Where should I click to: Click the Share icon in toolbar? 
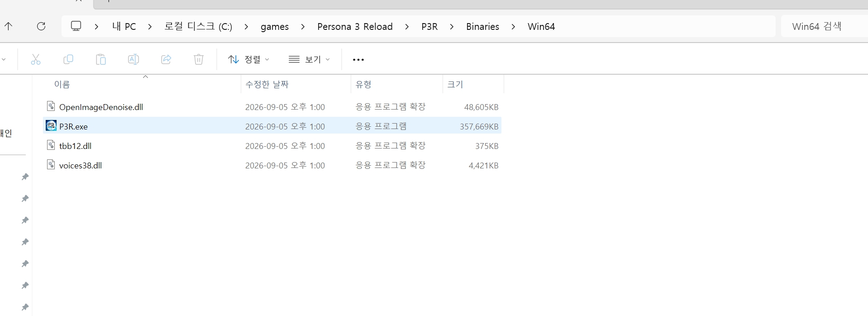pyautogui.click(x=166, y=59)
